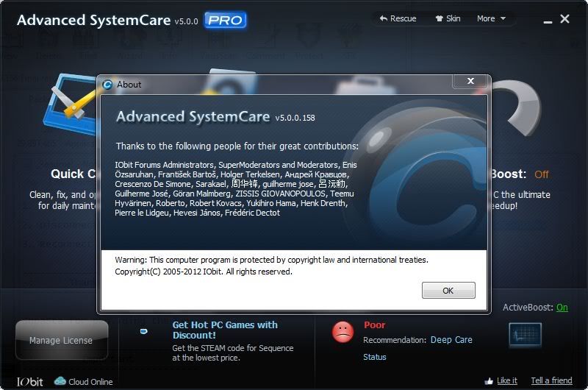Open the Status link

coord(374,357)
